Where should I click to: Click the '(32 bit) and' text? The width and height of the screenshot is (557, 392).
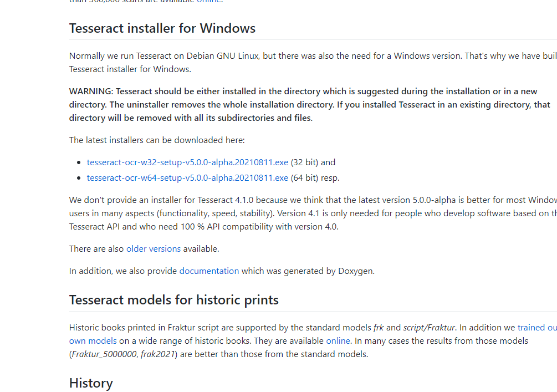point(313,162)
